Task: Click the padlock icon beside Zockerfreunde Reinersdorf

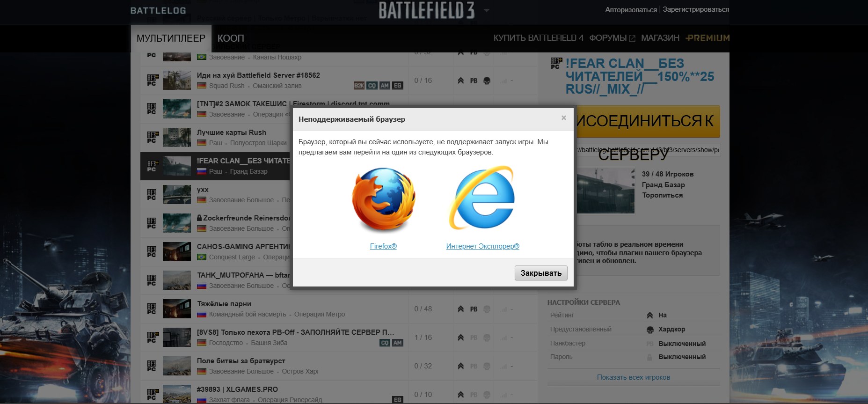Action: click(199, 218)
